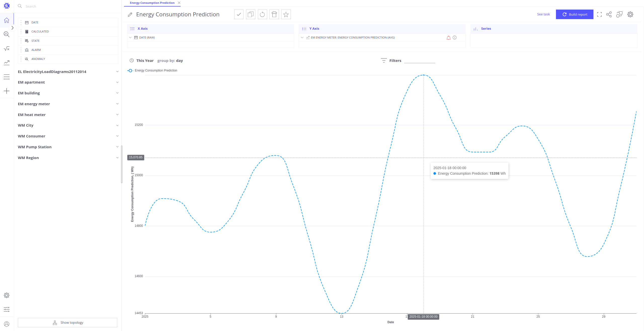Image resolution: width=644 pixels, height=331 pixels.
Task: Click the refresh report icon
Action: (x=262, y=15)
